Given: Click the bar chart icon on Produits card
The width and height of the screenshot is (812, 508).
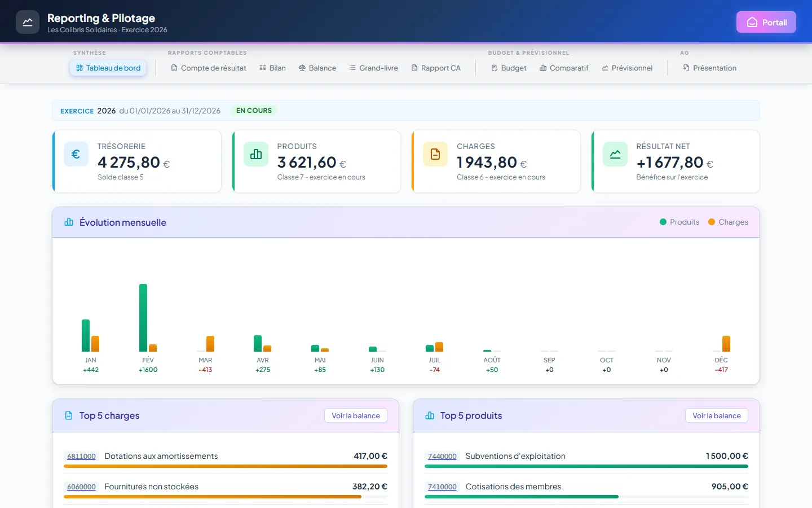Looking at the screenshot, I should click(256, 154).
